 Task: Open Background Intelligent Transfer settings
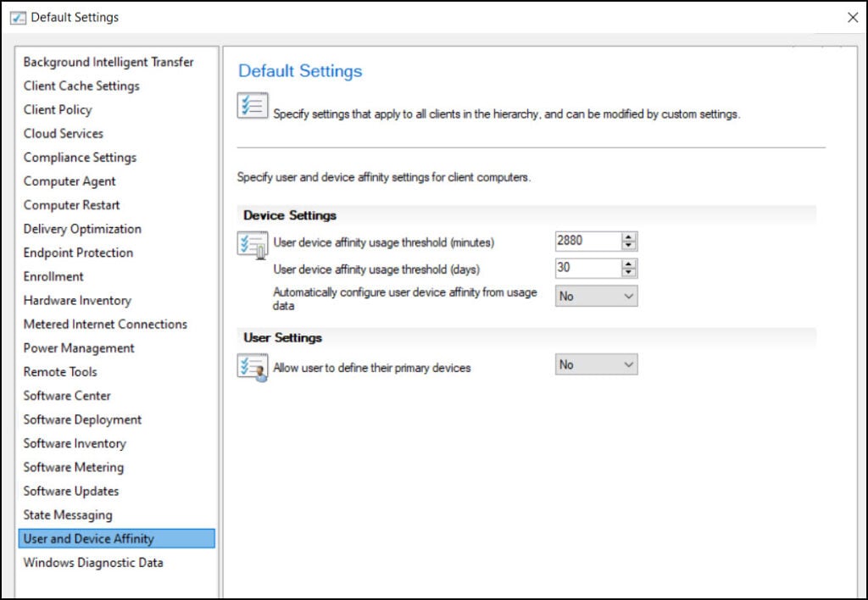click(x=108, y=62)
